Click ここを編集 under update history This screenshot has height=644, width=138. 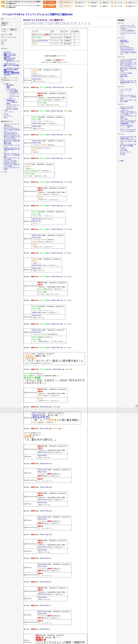(120, 161)
